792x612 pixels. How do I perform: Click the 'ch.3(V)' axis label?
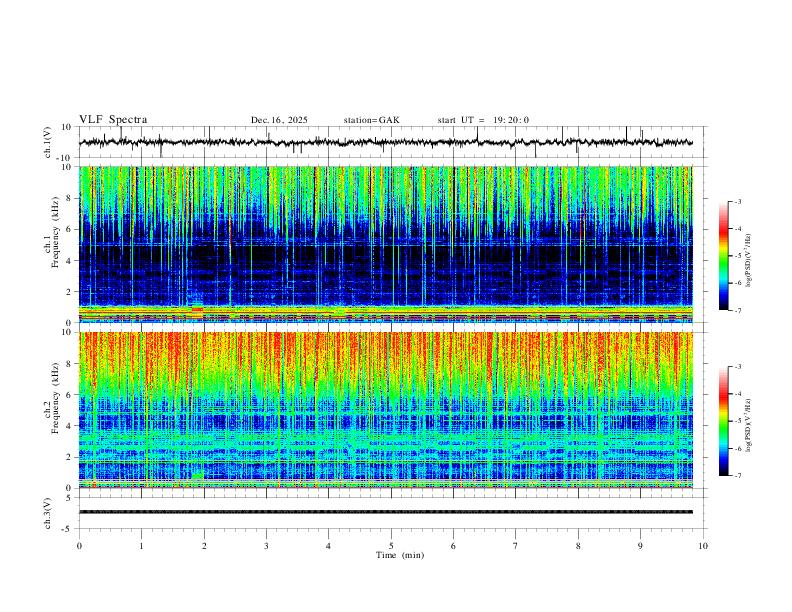[48, 513]
